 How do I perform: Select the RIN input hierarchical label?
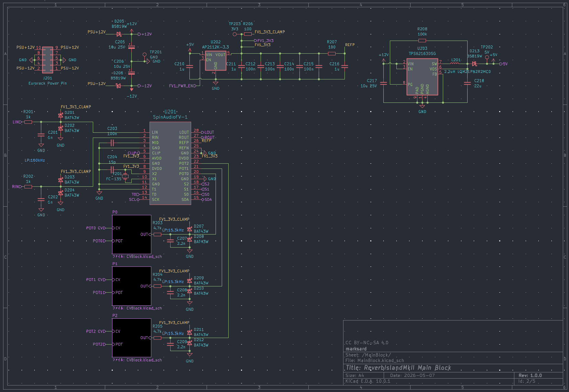tap(17, 187)
